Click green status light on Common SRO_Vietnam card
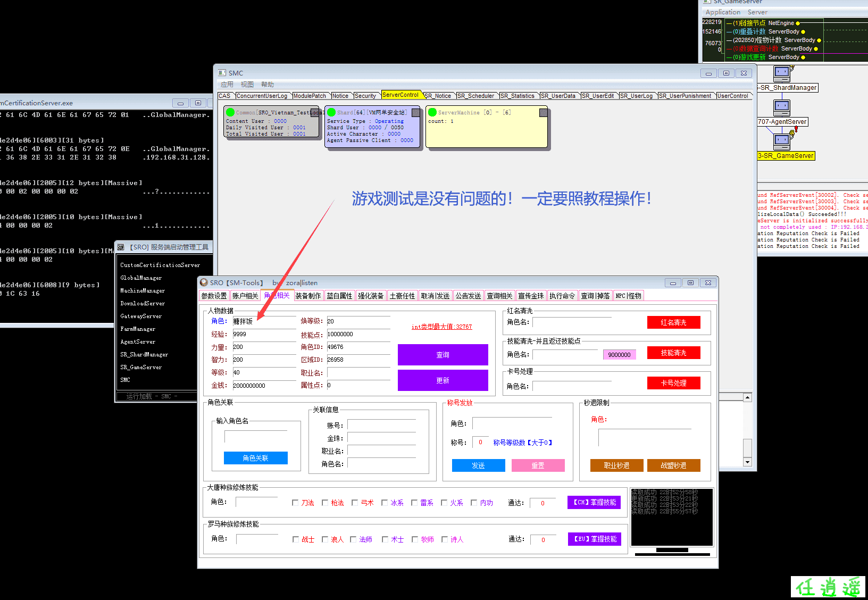The image size is (868, 600). click(230, 112)
